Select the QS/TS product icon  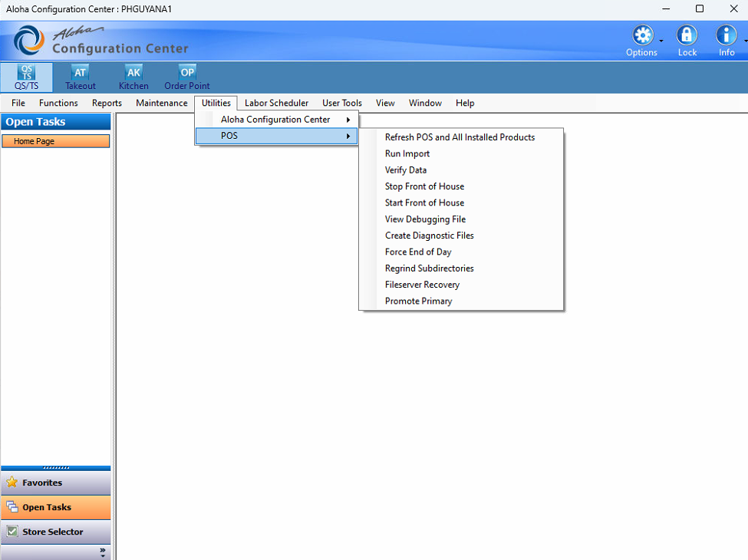27,77
